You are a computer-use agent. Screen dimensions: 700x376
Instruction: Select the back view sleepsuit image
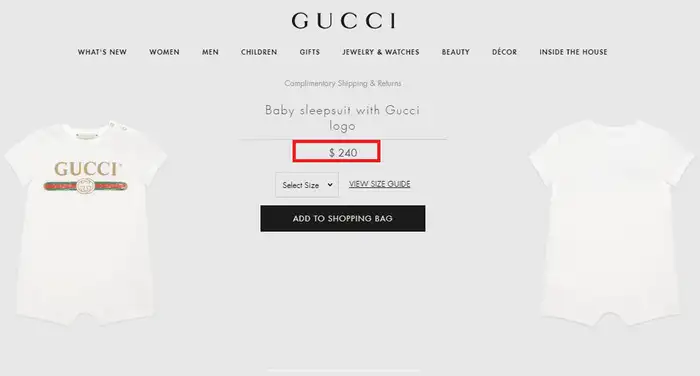[x=612, y=223]
